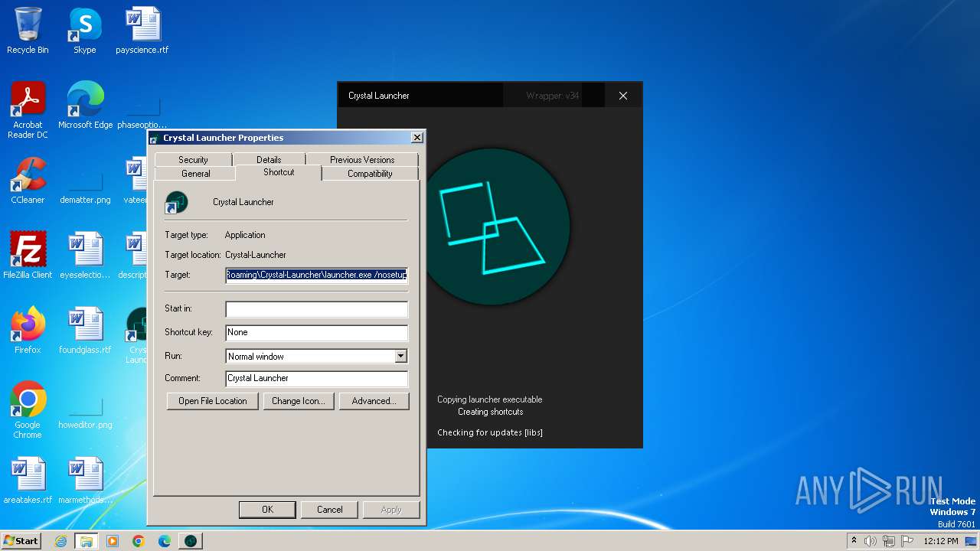Screen dimensions: 980x551
Task: Open Windows Explorer from the taskbar
Action: click(87, 541)
